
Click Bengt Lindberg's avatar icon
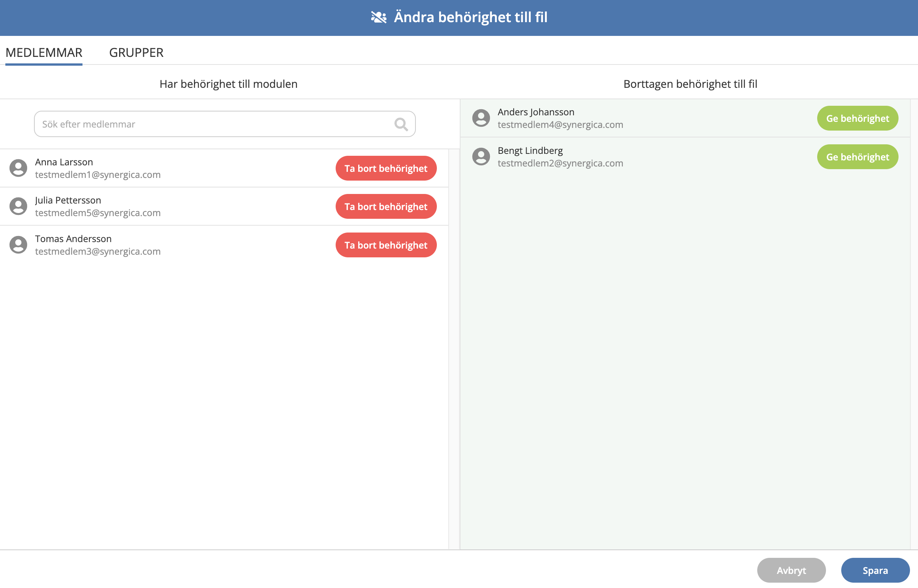481,157
